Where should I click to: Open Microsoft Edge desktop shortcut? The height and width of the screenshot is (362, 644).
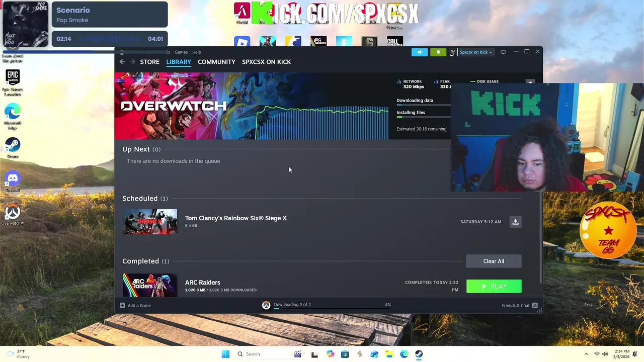tap(13, 117)
